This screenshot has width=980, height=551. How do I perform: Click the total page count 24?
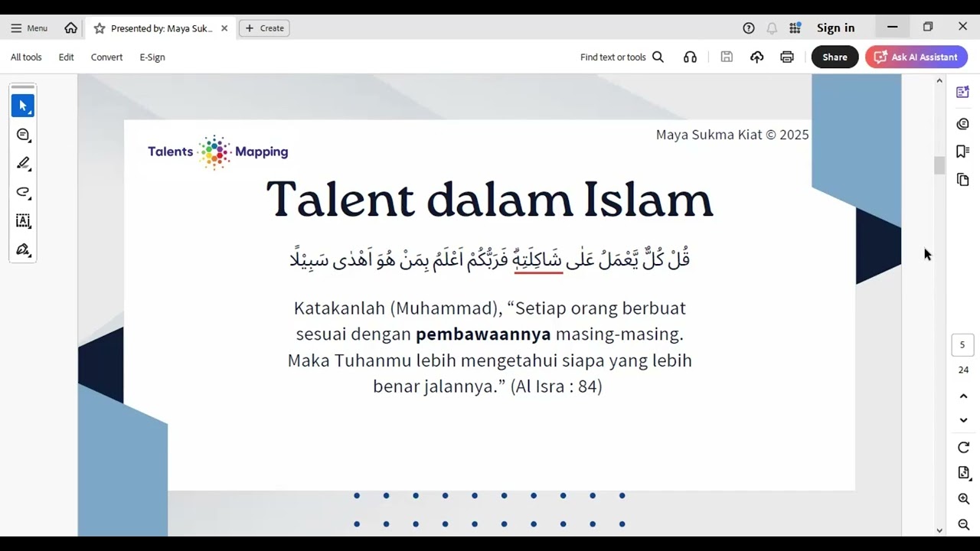click(963, 370)
